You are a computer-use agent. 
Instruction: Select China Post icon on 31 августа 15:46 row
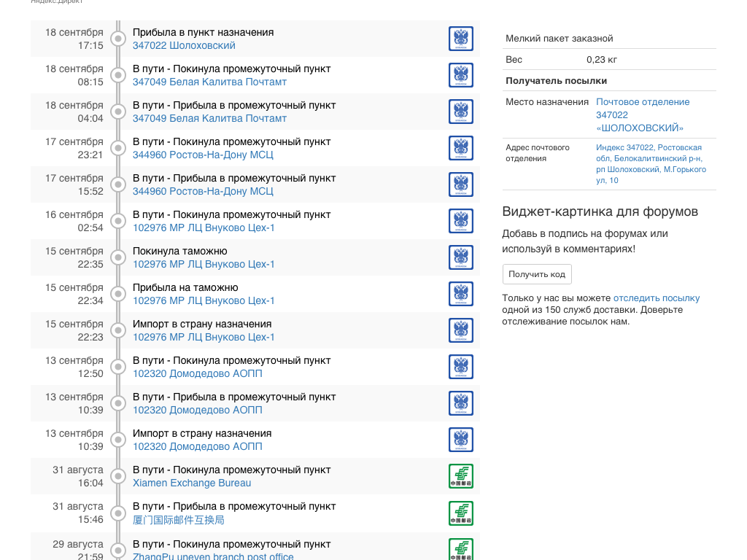(x=460, y=513)
